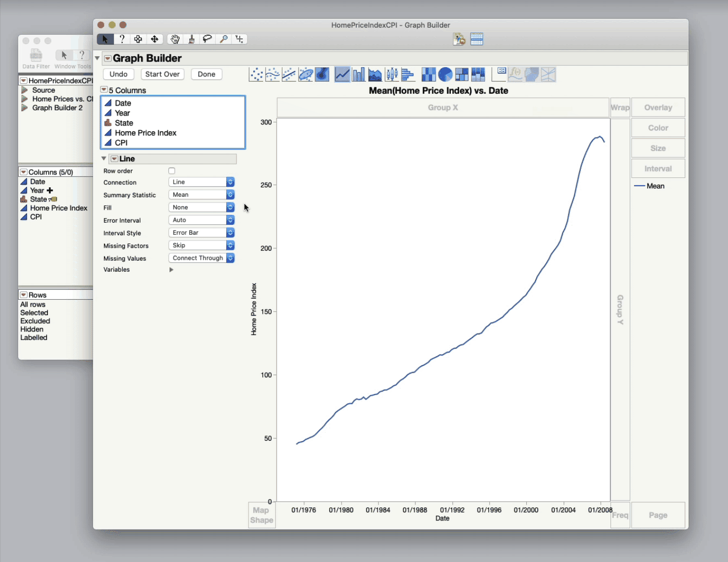The width and height of the screenshot is (728, 562).
Task: Select the Lasso tool in the toolbar
Action: (207, 39)
